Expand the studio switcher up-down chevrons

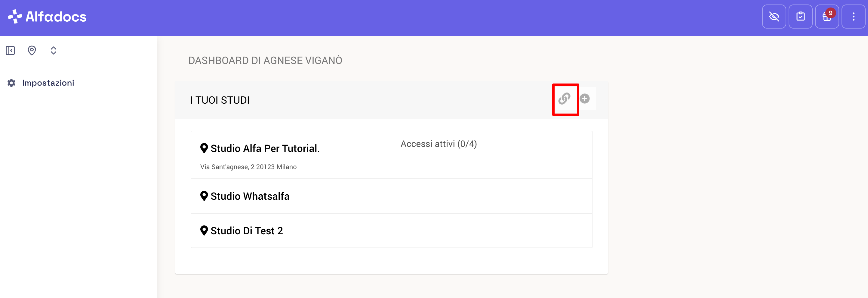pyautogui.click(x=53, y=50)
